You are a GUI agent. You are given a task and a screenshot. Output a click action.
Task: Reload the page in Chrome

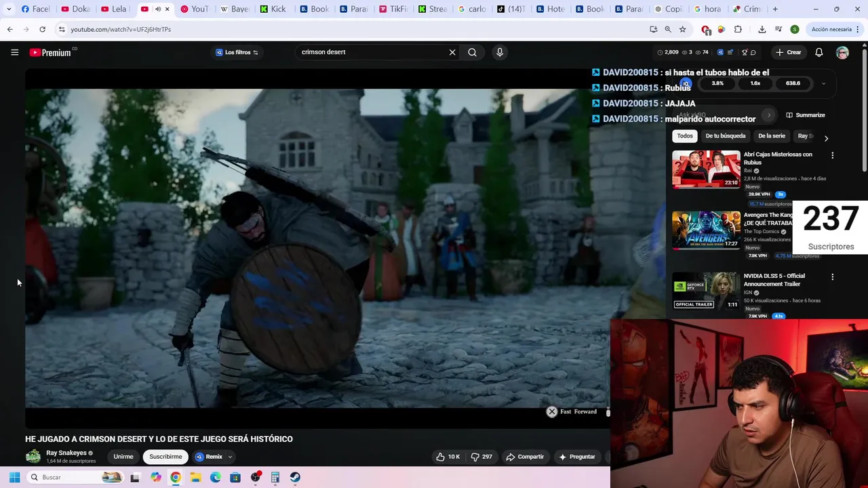click(42, 29)
